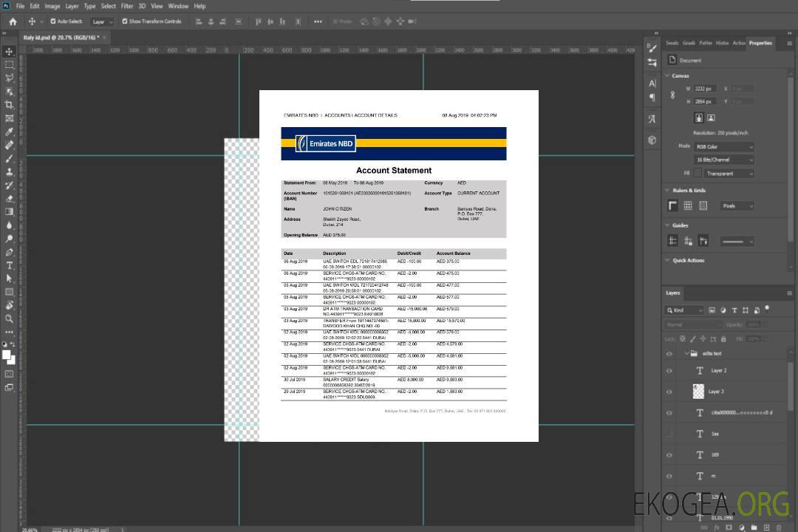Open the Pixels ruler units dropdown
The width and height of the screenshot is (798, 532).
[737, 205]
